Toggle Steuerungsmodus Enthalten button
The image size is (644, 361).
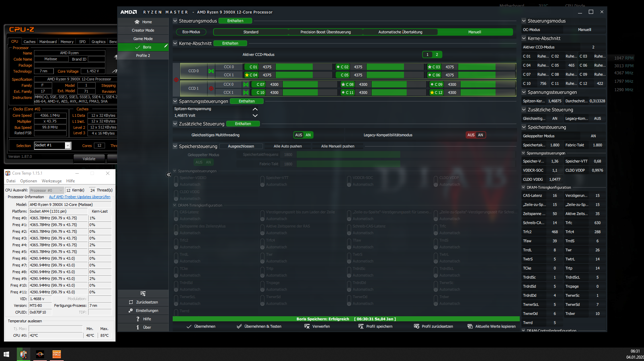tap(235, 21)
